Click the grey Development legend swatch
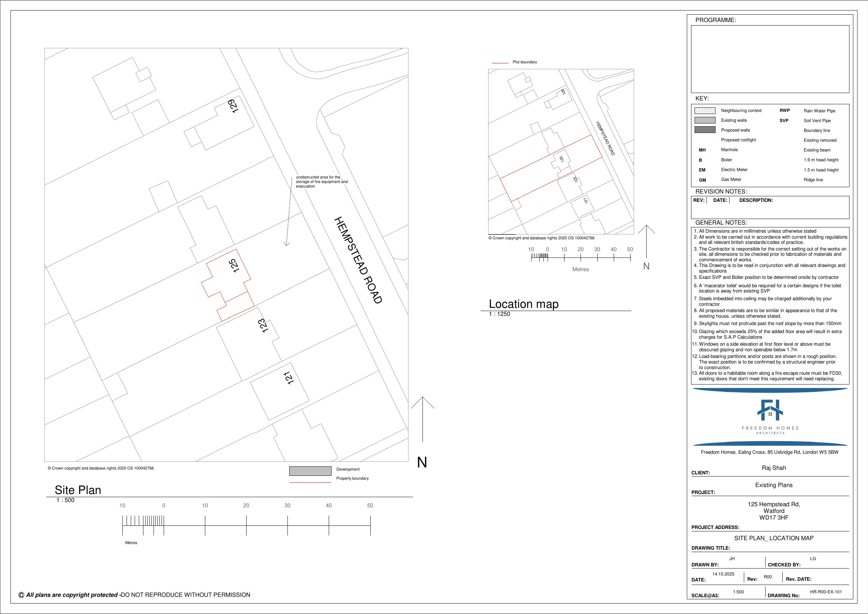 310,471
